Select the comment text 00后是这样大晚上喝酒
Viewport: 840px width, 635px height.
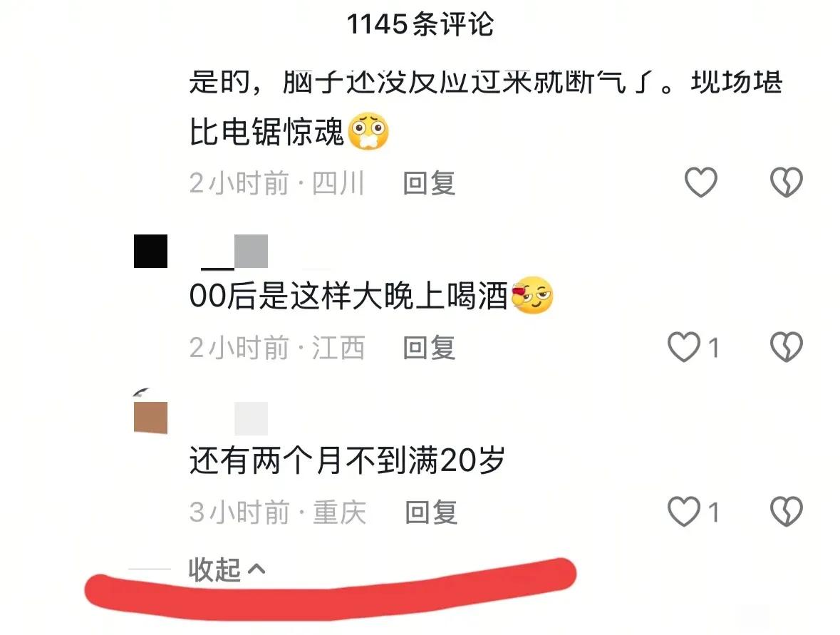click(348, 296)
